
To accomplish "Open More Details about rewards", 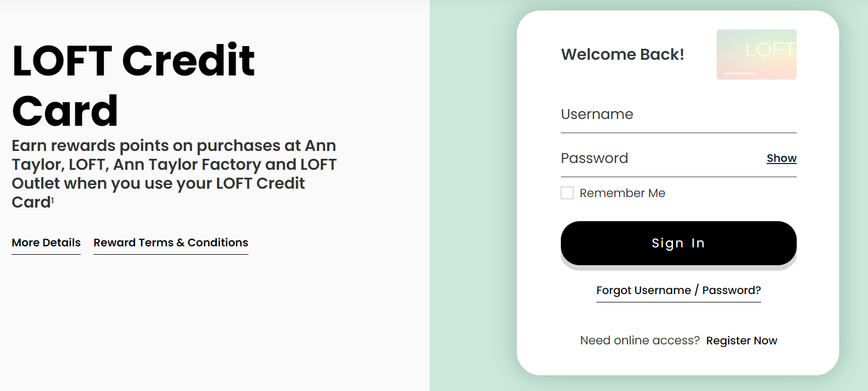I will [46, 242].
